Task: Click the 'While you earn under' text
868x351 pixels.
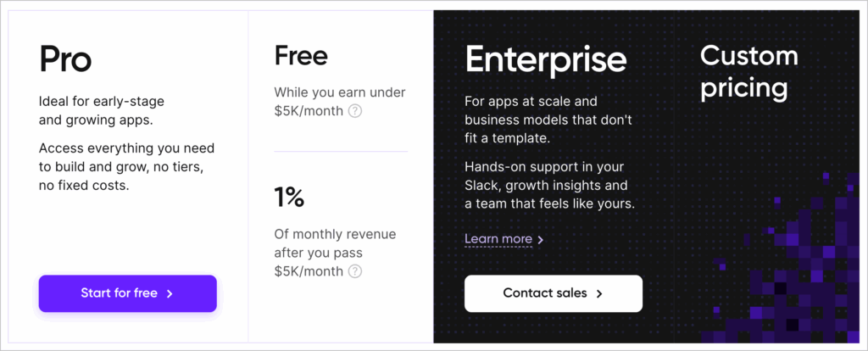Action: click(339, 92)
